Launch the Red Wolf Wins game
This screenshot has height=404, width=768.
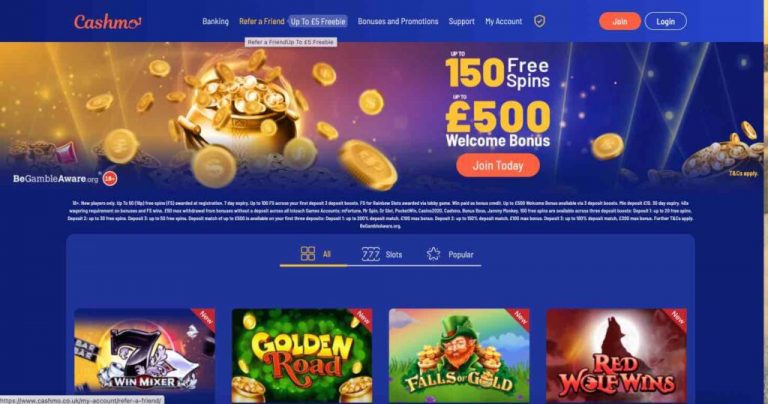(x=617, y=356)
